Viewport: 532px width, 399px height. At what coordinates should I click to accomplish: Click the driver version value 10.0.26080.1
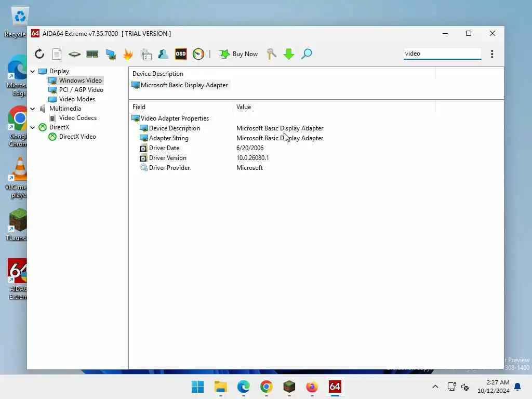(x=252, y=158)
